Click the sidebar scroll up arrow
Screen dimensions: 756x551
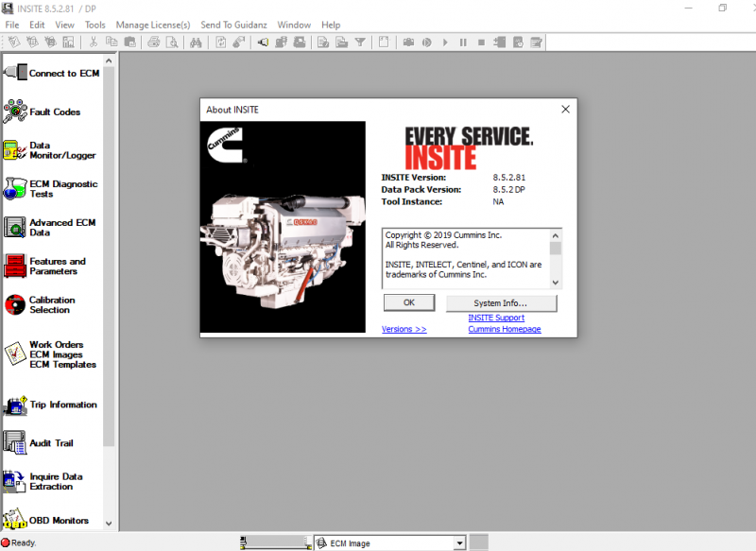(109, 60)
